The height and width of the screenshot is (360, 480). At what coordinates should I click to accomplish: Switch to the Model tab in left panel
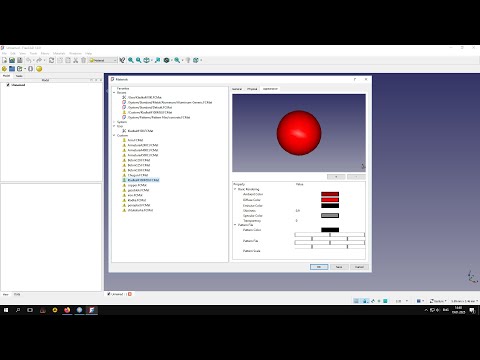(6, 76)
